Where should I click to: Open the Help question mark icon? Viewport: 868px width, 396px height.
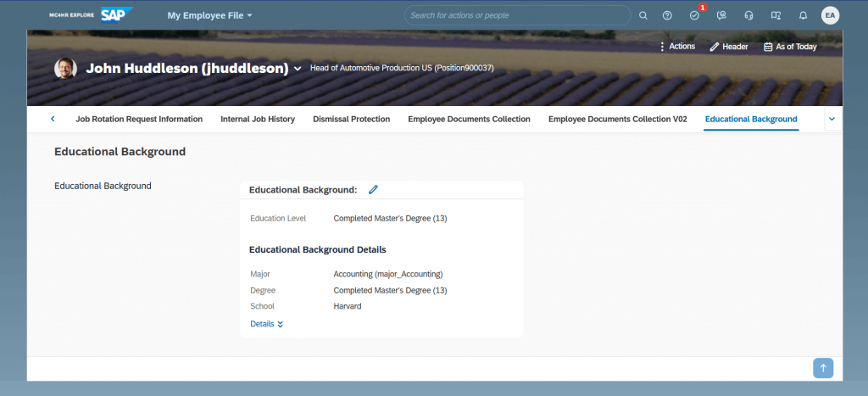coord(667,15)
